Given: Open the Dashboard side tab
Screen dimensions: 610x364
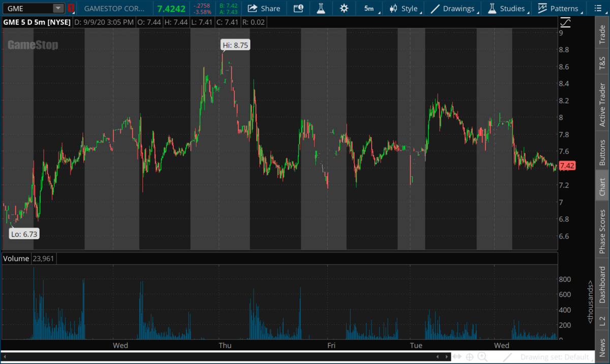Looking at the screenshot, I should point(602,285).
